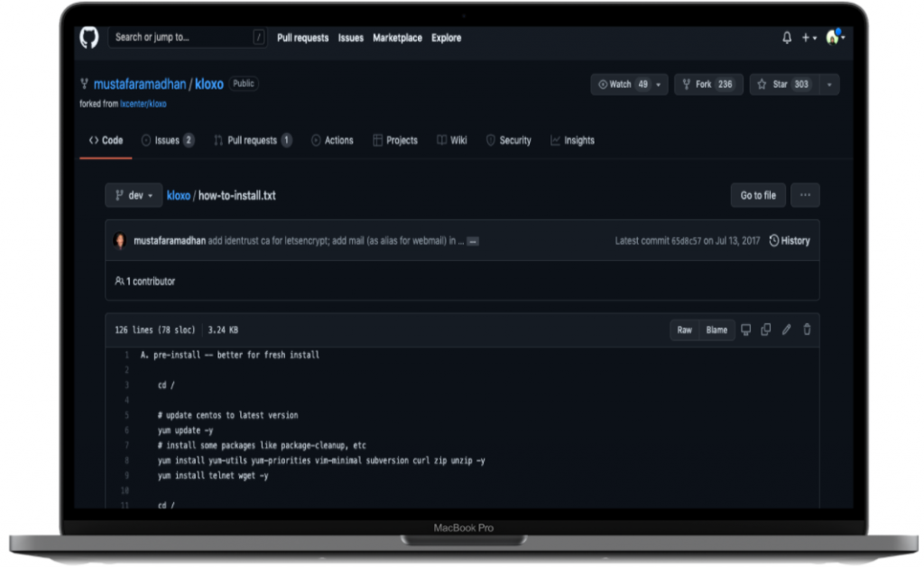
Task: Switch to Blame view
Action: pyautogui.click(x=716, y=330)
